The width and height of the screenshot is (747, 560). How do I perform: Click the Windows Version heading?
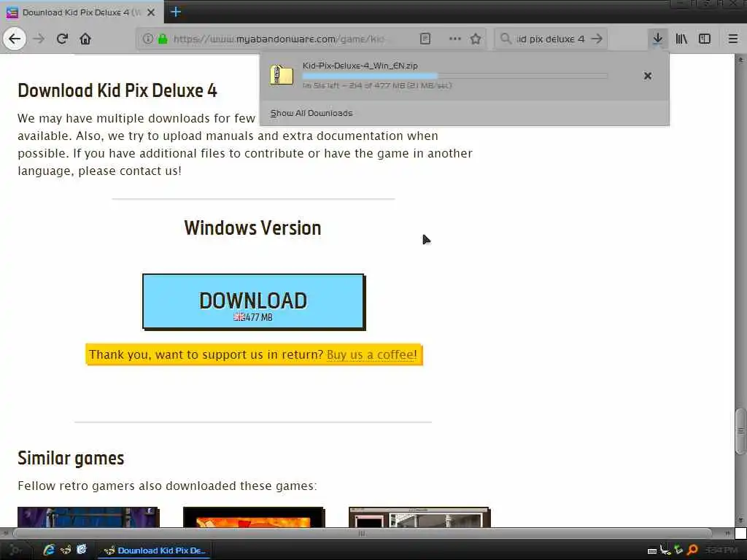tap(253, 228)
